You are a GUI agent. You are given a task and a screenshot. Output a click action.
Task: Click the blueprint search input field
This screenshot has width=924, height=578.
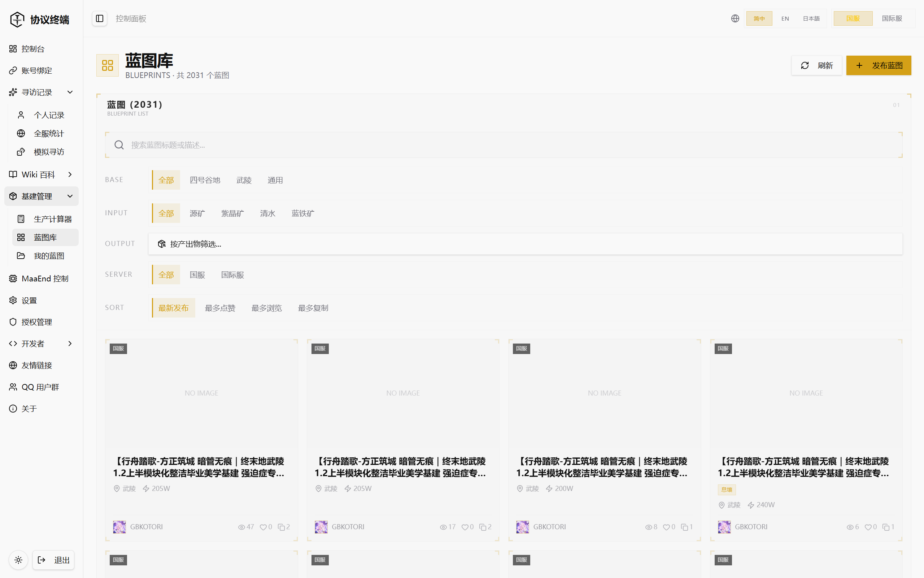point(504,145)
